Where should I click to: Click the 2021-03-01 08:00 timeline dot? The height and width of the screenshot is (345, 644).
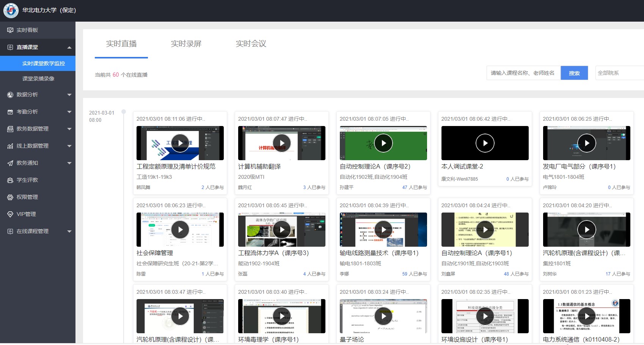(x=124, y=112)
